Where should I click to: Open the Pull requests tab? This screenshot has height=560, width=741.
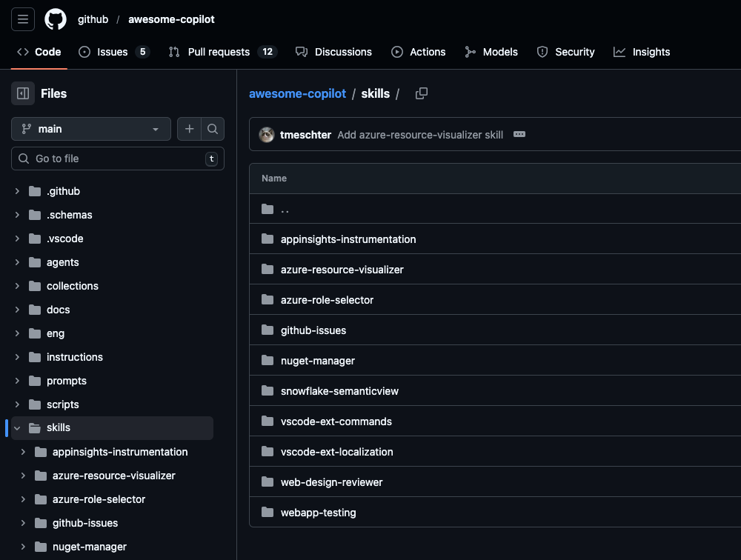click(x=222, y=52)
